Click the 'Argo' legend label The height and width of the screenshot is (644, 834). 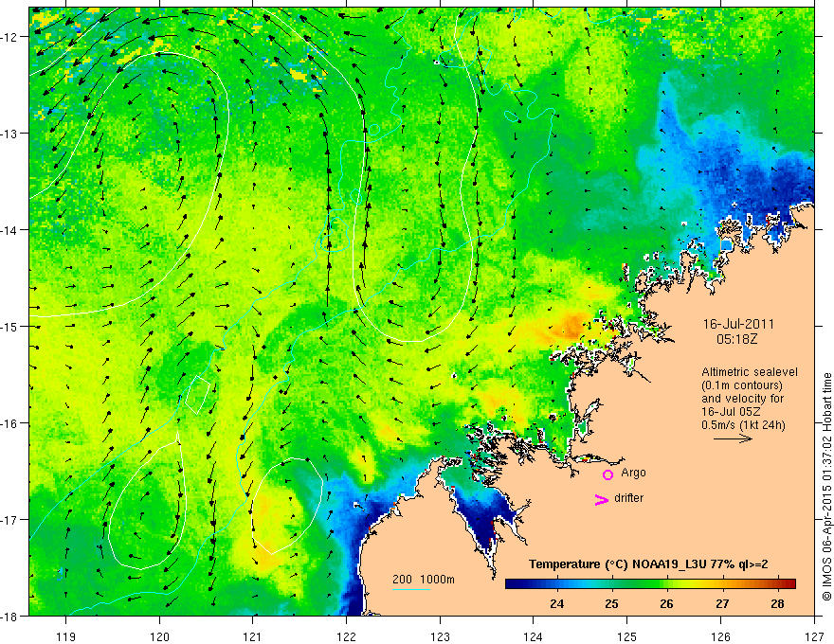pyautogui.click(x=633, y=473)
